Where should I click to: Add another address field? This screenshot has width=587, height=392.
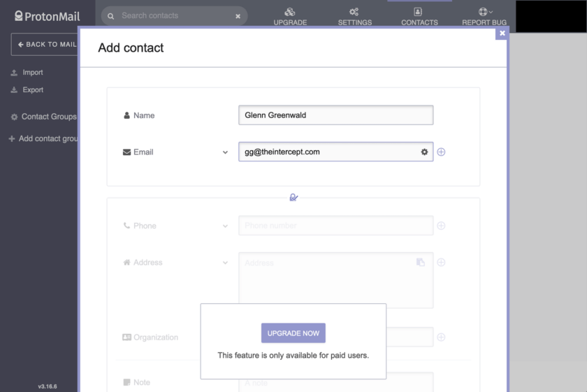441,263
